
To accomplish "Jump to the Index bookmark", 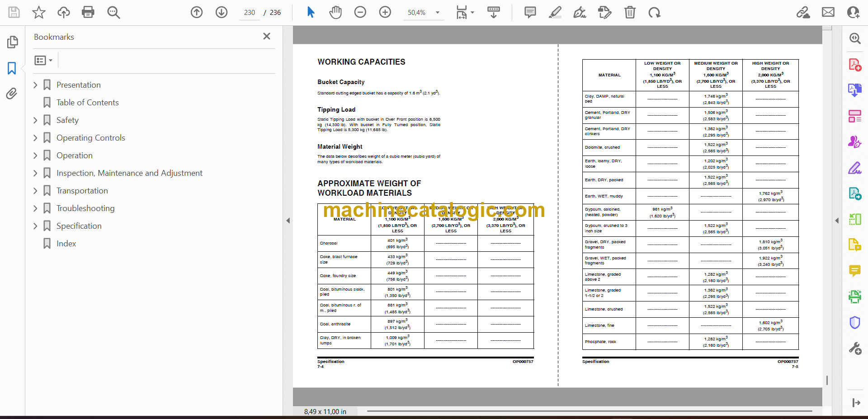I will (66, 244).
